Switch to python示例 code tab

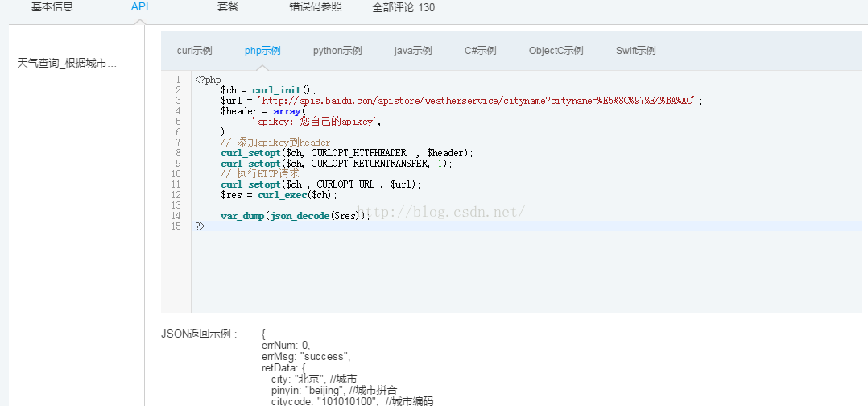pyautogui.click(x=337, y=51)
